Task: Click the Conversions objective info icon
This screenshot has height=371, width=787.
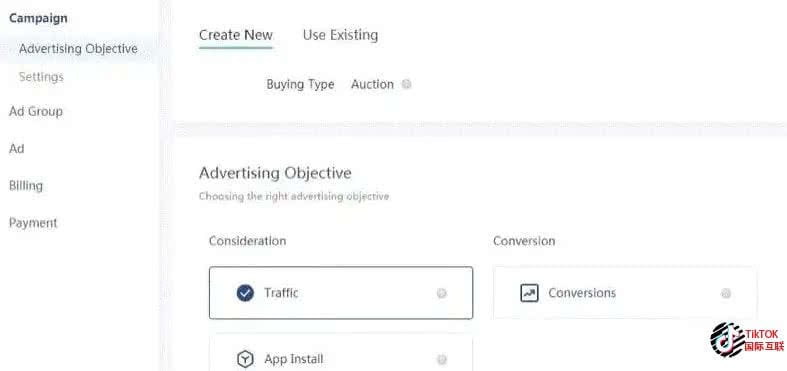Action: pyautogui.click(x=726, y=293)
